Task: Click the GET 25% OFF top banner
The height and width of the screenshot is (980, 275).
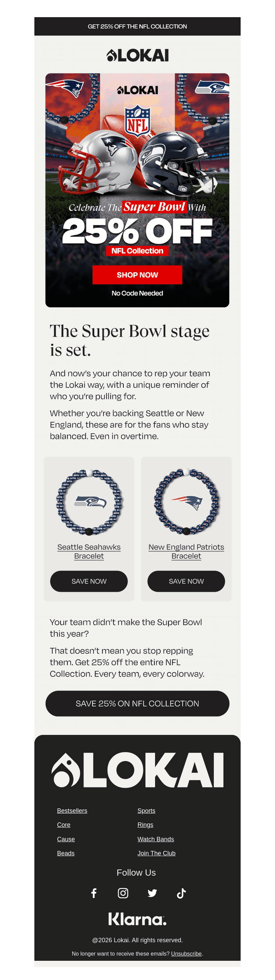Action: point(137,26)
